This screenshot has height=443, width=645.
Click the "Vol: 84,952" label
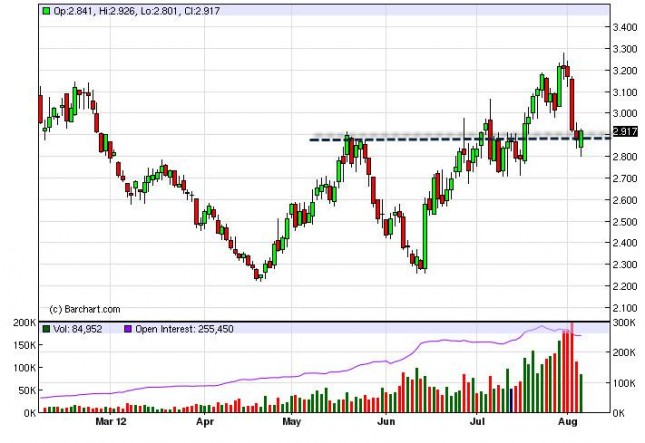click(x=78, y=329)
